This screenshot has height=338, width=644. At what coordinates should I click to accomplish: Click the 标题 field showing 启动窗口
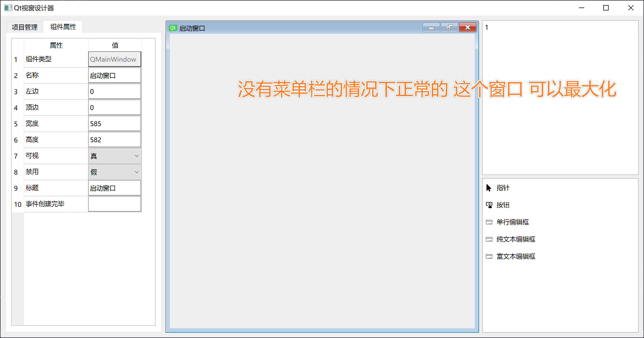click(115, 188)
